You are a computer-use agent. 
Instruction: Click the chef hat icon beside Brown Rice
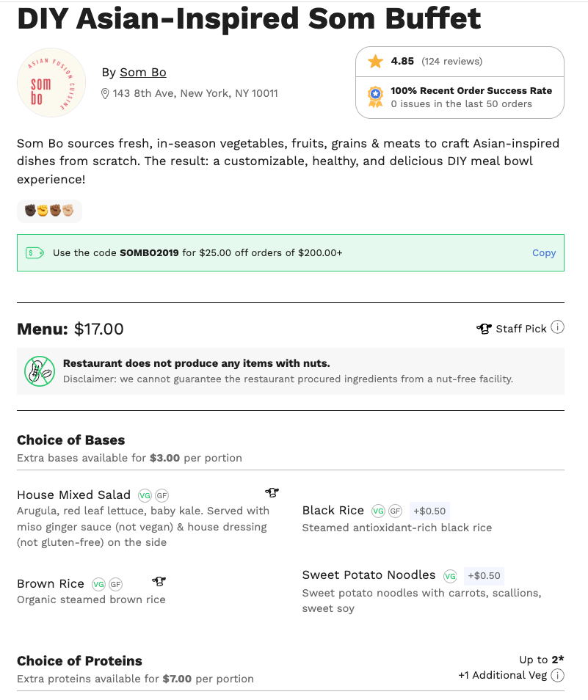159,580
